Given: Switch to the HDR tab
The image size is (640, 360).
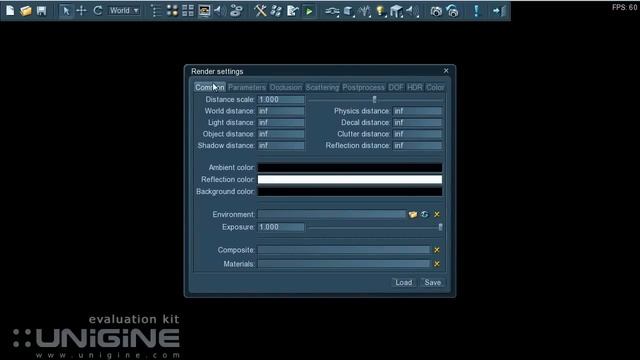Looking at the screenshot, I should 415,87.
